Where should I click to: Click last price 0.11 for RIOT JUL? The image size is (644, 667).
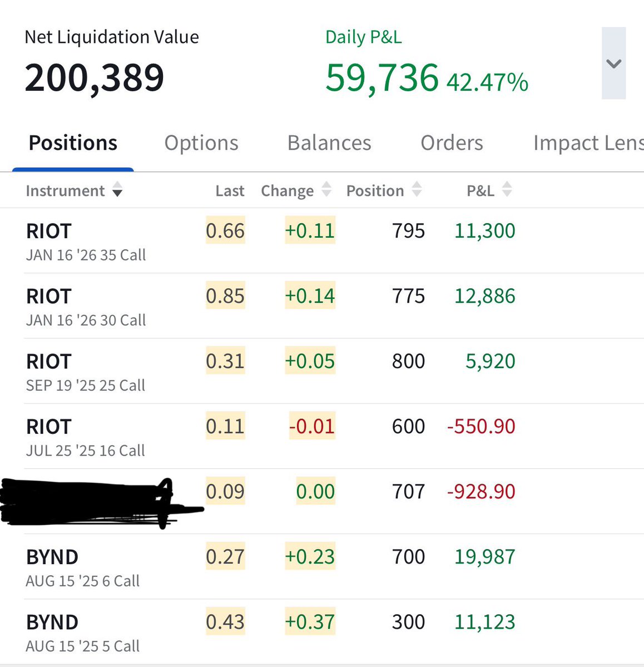[x=225, y=426]
